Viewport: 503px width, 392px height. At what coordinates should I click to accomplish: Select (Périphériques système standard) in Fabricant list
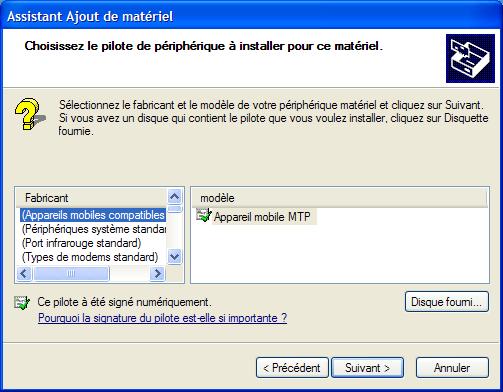coord(93,229)
